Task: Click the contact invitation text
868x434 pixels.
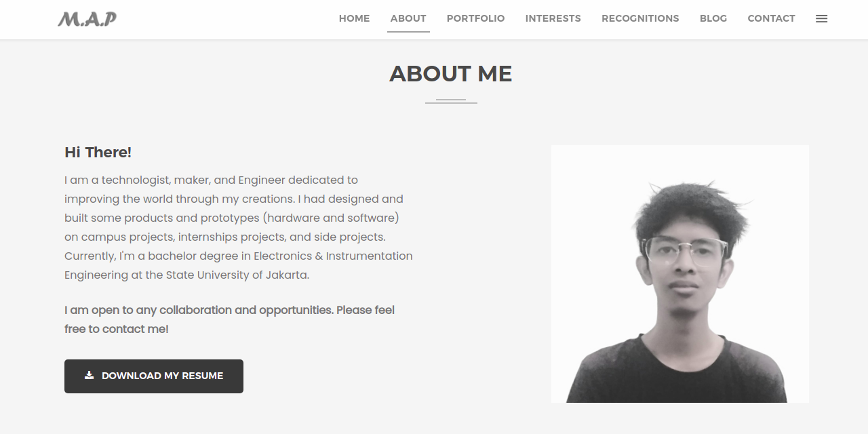Action: tap(230, 319)
